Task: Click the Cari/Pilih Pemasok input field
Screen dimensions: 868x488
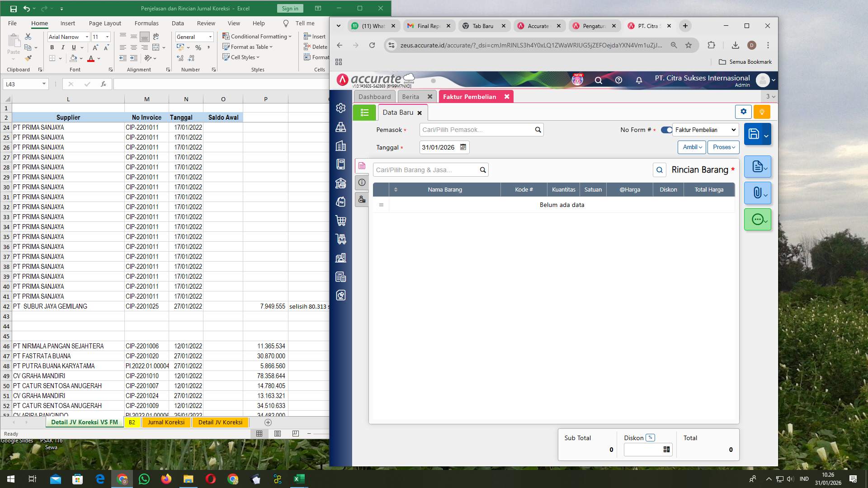Action: click(x=475, y=130)
